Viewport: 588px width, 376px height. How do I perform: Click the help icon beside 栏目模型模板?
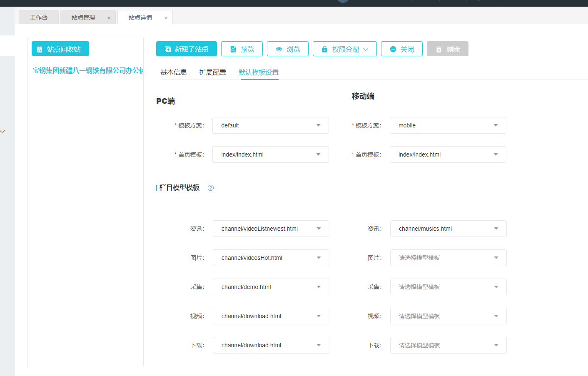[211, 188]
